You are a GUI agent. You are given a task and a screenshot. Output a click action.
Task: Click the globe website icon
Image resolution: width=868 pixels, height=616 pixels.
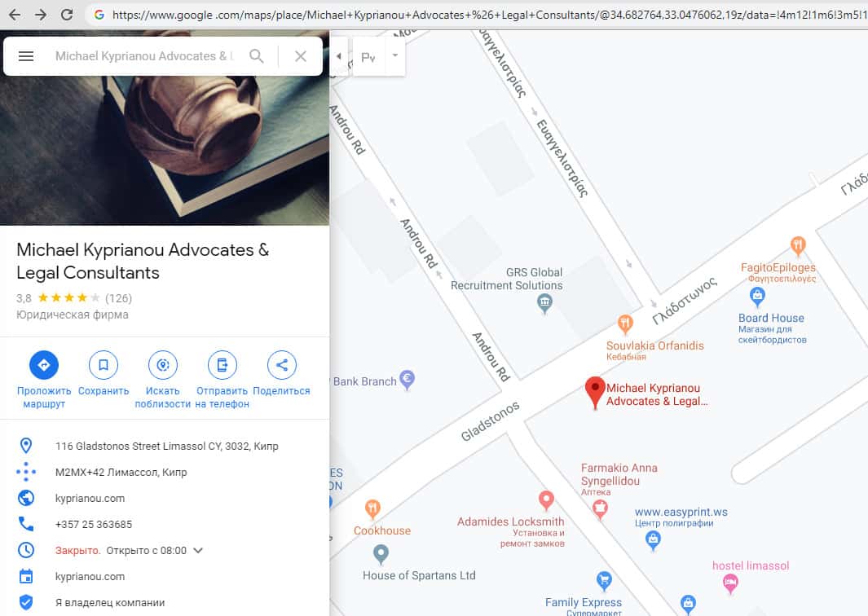point(26,498)
